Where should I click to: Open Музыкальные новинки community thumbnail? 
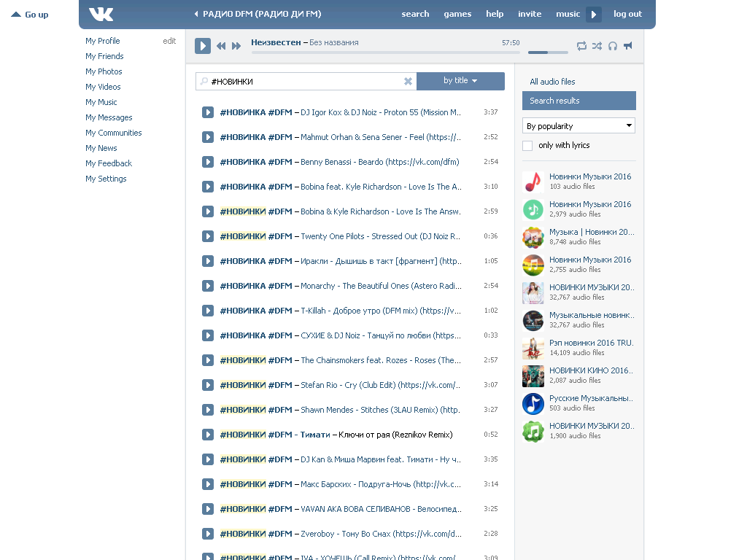pyautogui.click(x=533, y=321)
